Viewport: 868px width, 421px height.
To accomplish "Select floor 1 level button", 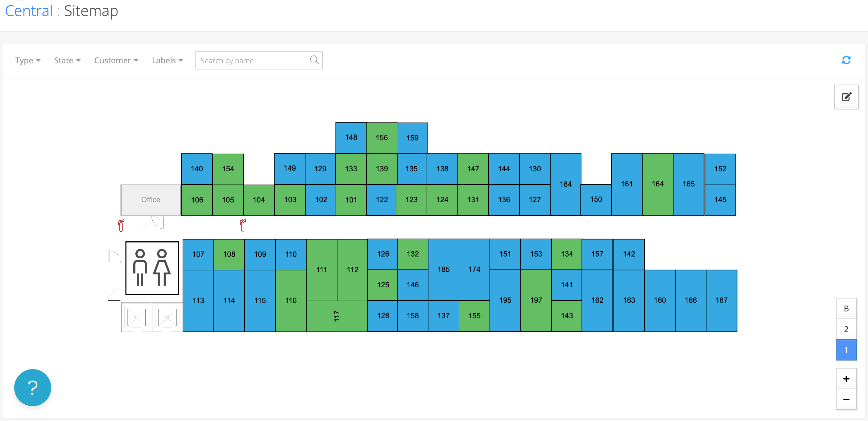I will point(846,350).
